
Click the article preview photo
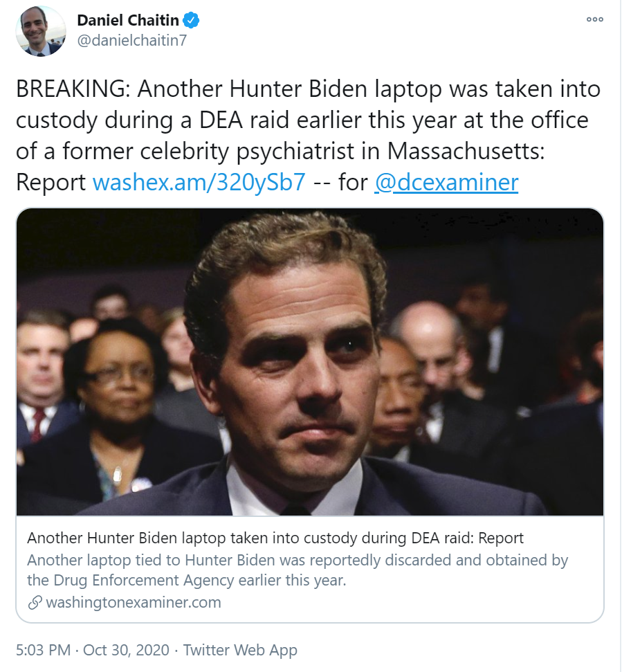[310, 361]
